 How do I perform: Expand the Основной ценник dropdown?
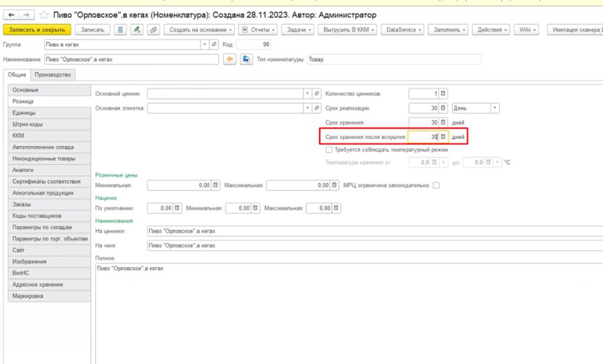(308, 93)
